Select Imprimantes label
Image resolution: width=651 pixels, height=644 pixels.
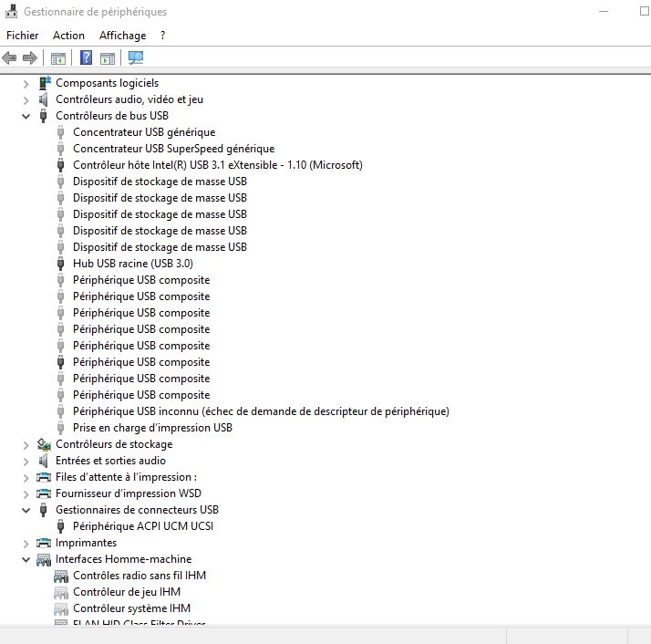(86, 543)
